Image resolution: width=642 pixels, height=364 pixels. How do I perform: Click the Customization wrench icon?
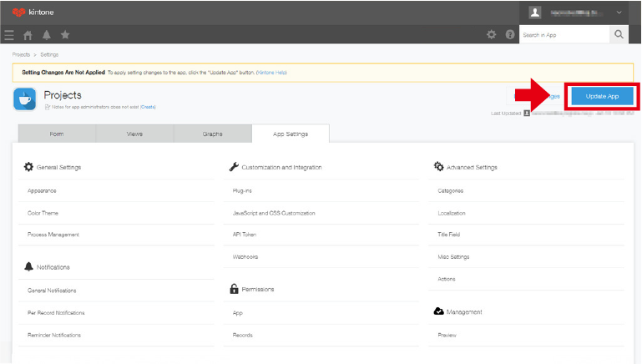234,167
